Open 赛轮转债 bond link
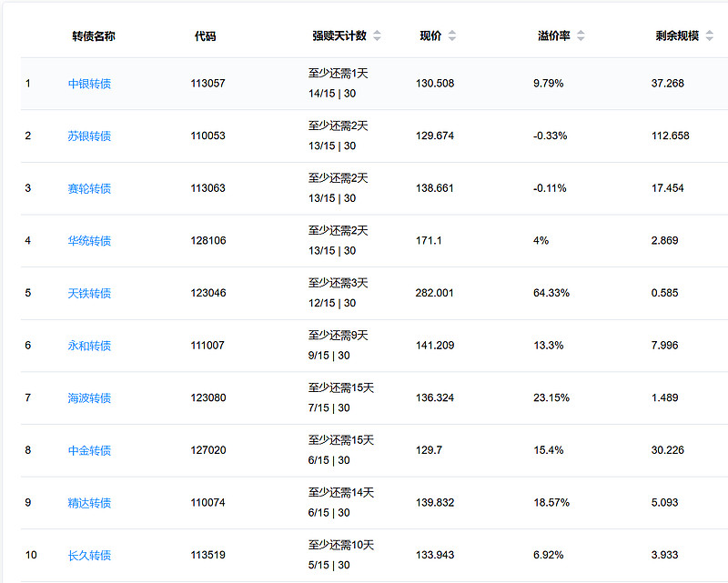 89,188
